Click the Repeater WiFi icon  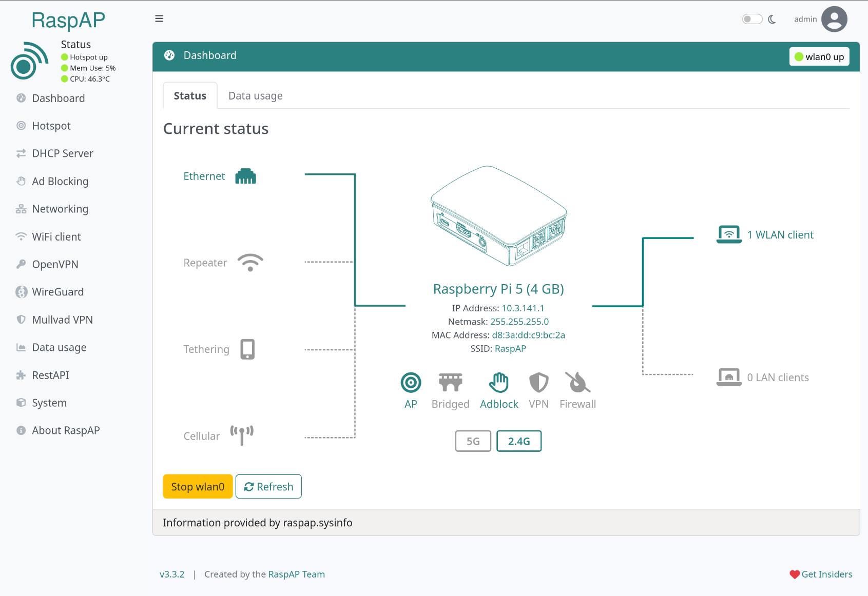(250, 263)
